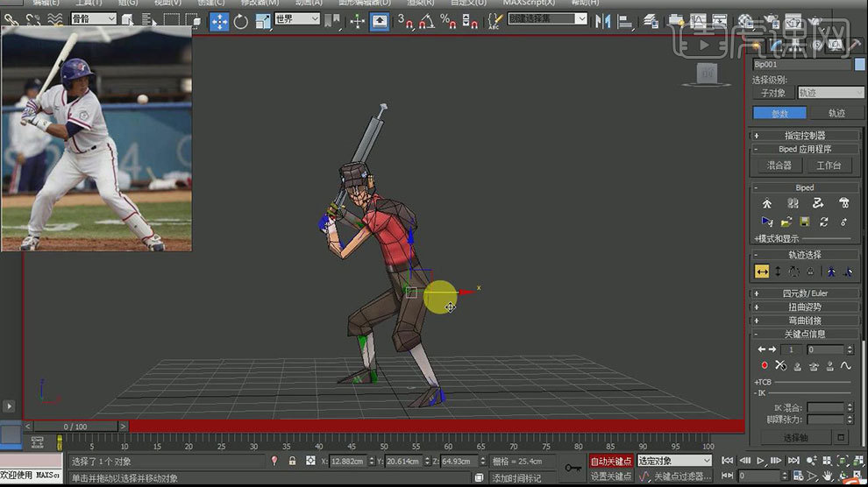Toggle the 自动关键点 auto key button
The height and width of the screenshot is (487, 868).
[611, 461]
